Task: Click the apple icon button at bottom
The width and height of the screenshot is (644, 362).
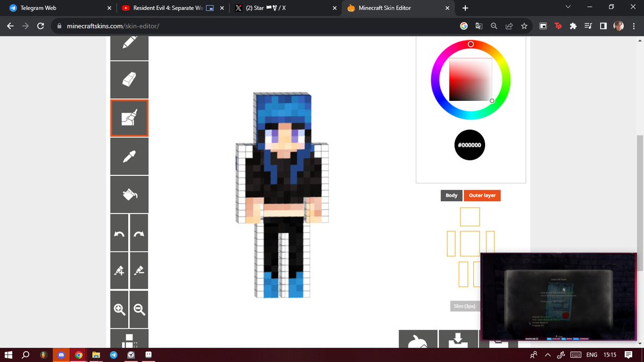Action: pyautogui.click(x=418, y=338)
